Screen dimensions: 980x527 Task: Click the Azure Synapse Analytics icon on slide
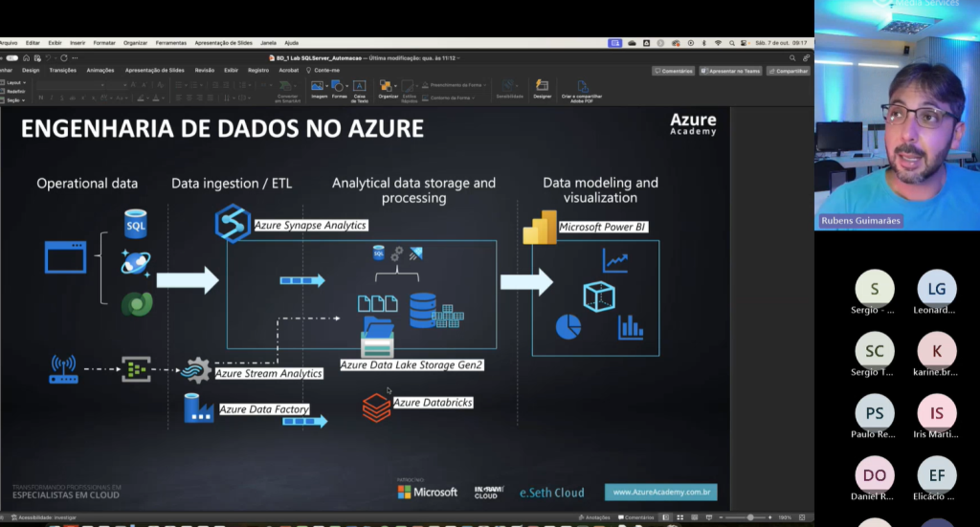coord(233,224)
